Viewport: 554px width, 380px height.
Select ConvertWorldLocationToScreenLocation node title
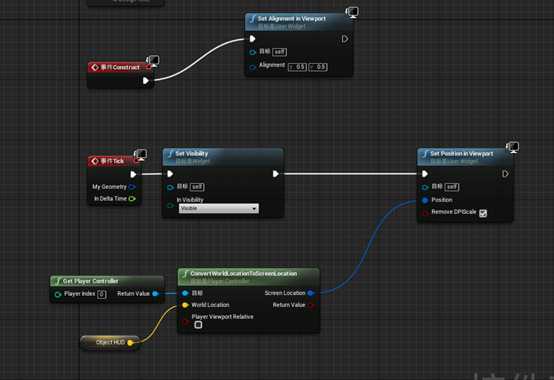pos(243,274)
